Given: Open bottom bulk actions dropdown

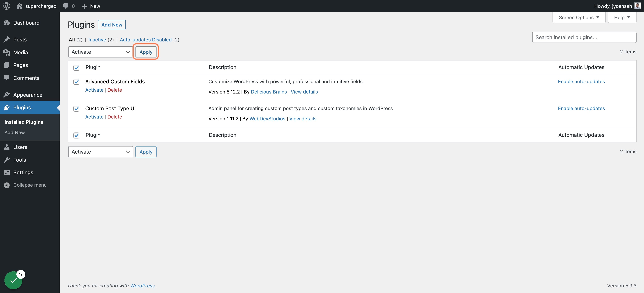Looking at the screenshot, I should pos(100,152).
